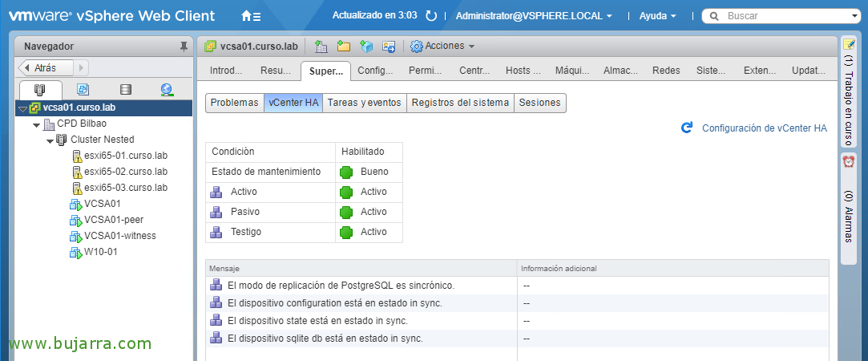This screenshot has width=868, height=361.
Task: Select the Problemas sub-tab
Action: click(235, 103)
